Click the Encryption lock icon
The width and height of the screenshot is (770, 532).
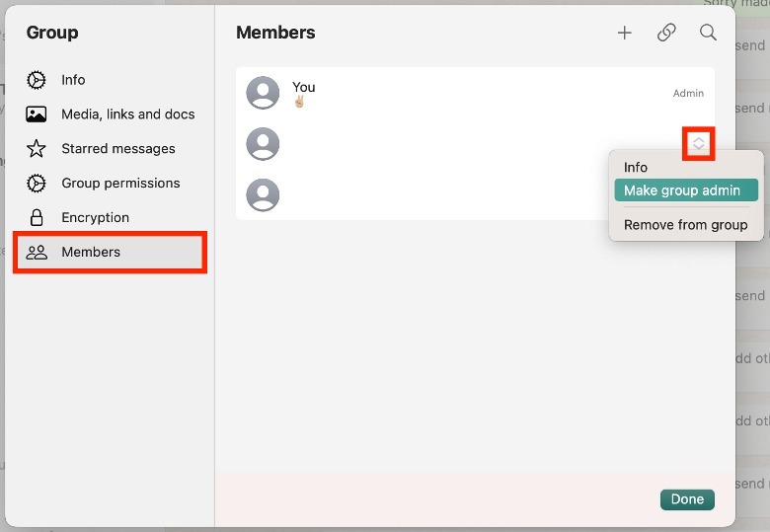pyautogui.click(x=37, y=218)
